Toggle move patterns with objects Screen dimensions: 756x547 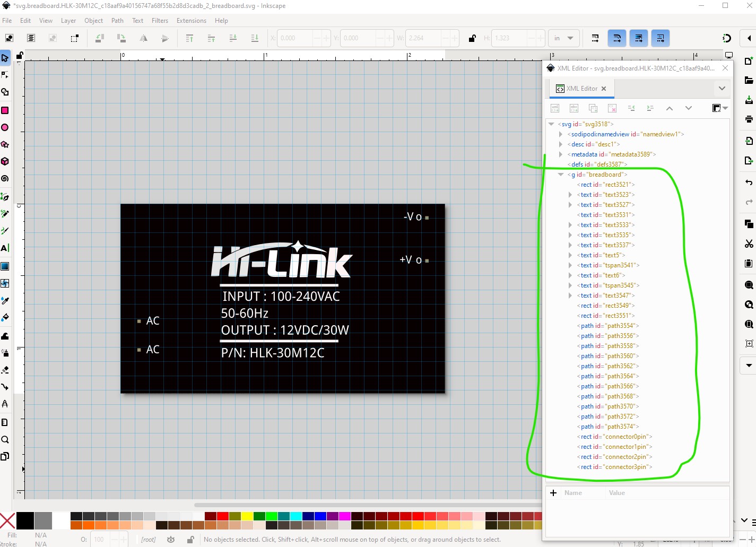pos(660,38)
